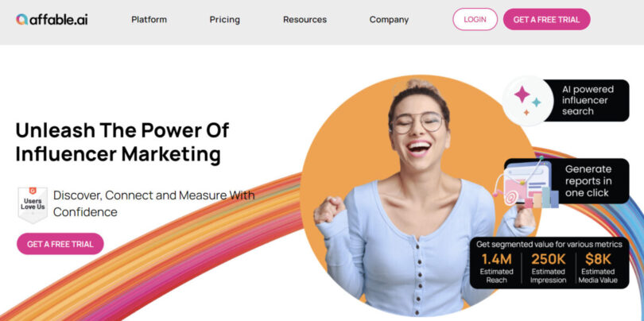Click the Unleash The Power headline
The height and width of the screenshot is (321, 644).
(x=122, y=142)
